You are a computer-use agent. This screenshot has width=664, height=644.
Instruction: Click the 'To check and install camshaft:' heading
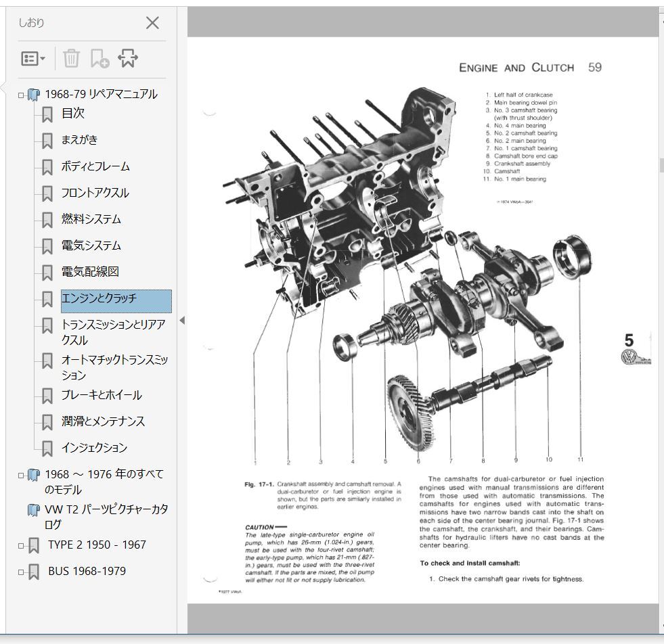470,563
